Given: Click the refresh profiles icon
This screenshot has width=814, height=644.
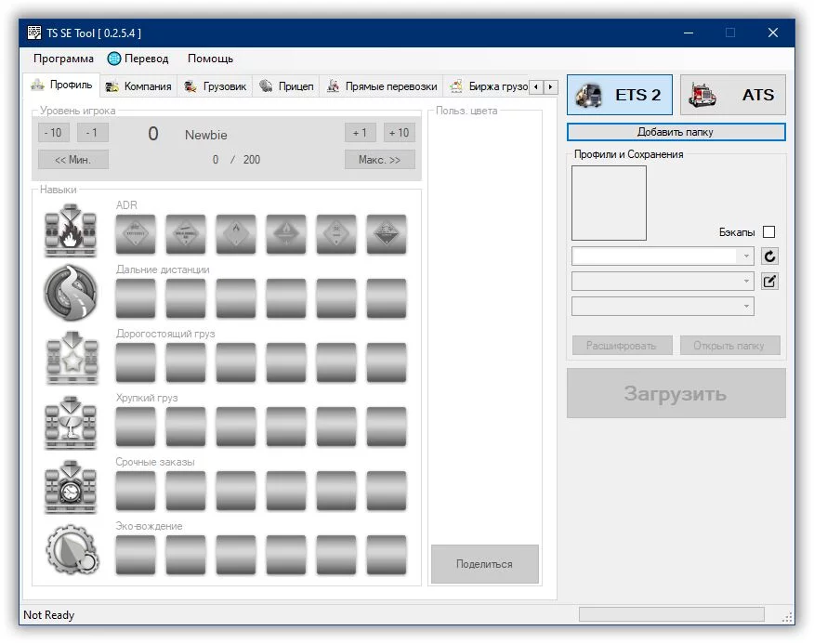Looking at the screenshot, I should pyautogui.click(x=769, y=256).
